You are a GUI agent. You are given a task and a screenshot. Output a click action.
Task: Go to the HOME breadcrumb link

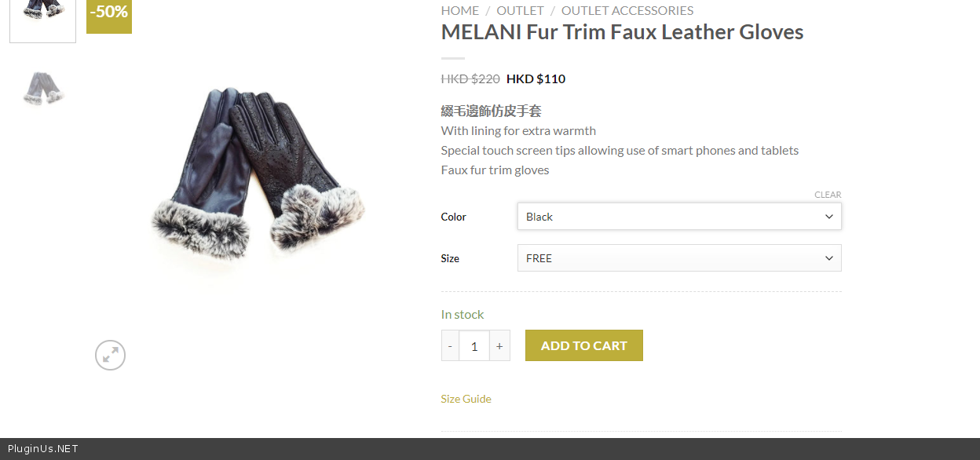(459, 10)
